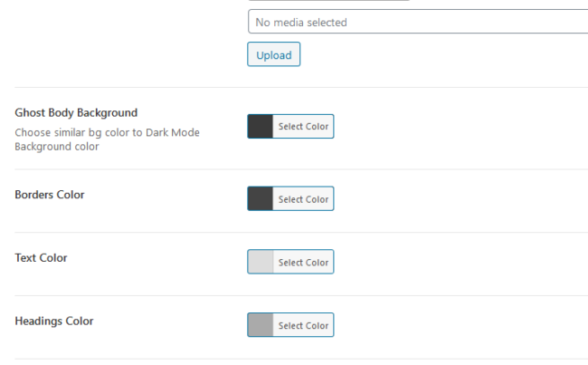Open the Borders Color picker

click(x=303, y=199)
